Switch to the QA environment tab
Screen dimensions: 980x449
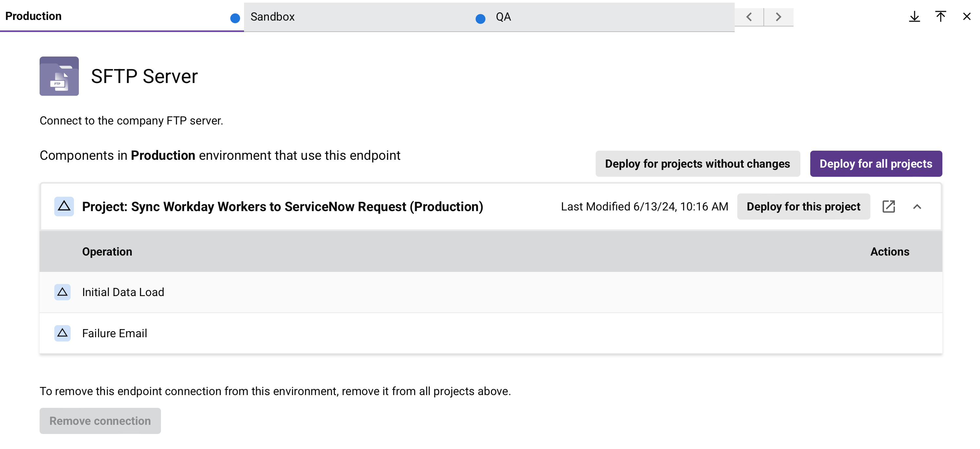(x=503, y=17)
